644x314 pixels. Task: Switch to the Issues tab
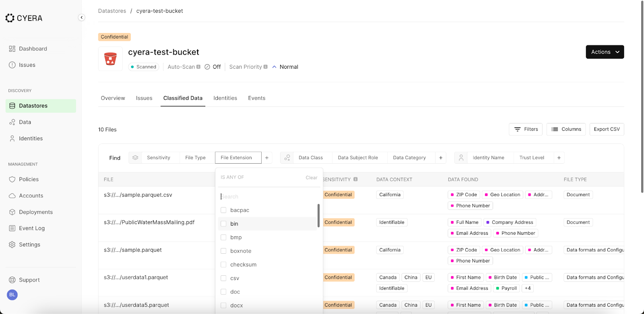[x=144, y=98]
